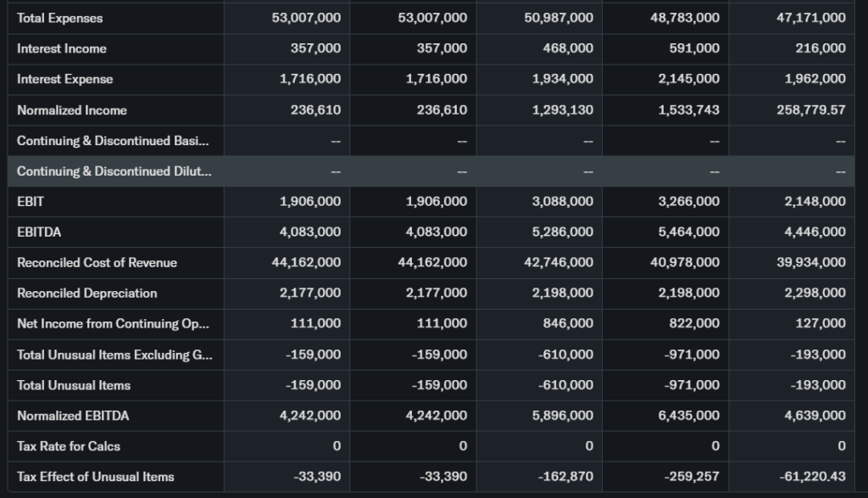Select the Tax Effect of Unusual Items label
The width and height of the screenshot is (868, 498).
tap(95, 477)
